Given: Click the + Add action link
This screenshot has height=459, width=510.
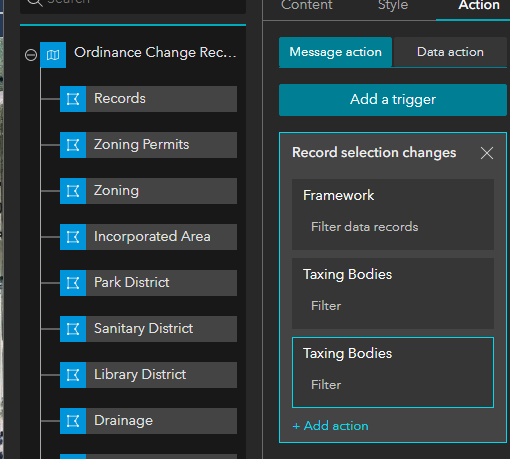Looking at the screenshot, I should pos(330,426).
